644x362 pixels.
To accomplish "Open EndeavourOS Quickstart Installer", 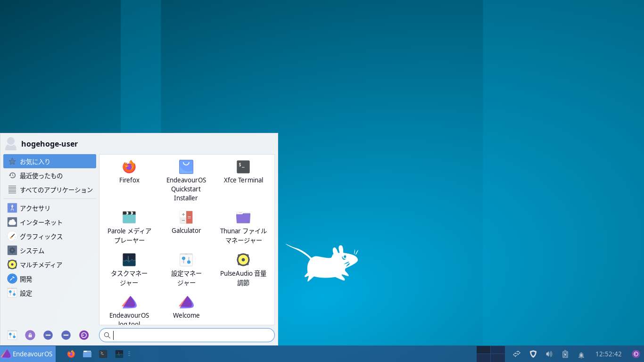I will pos(186,181).
